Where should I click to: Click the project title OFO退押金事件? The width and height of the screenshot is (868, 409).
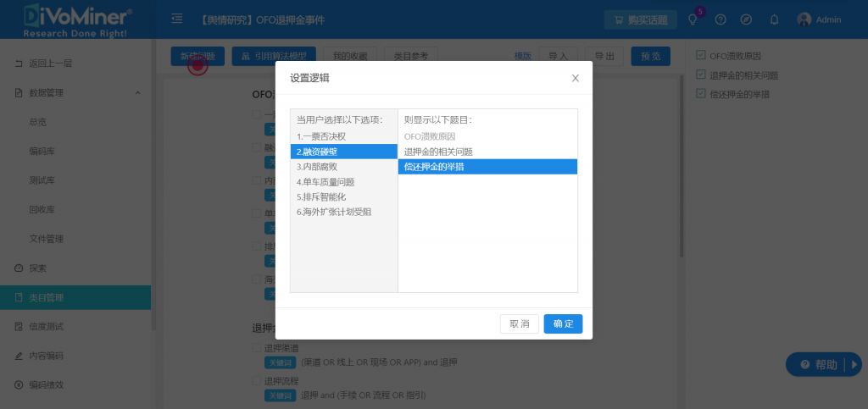coord(290,20)
